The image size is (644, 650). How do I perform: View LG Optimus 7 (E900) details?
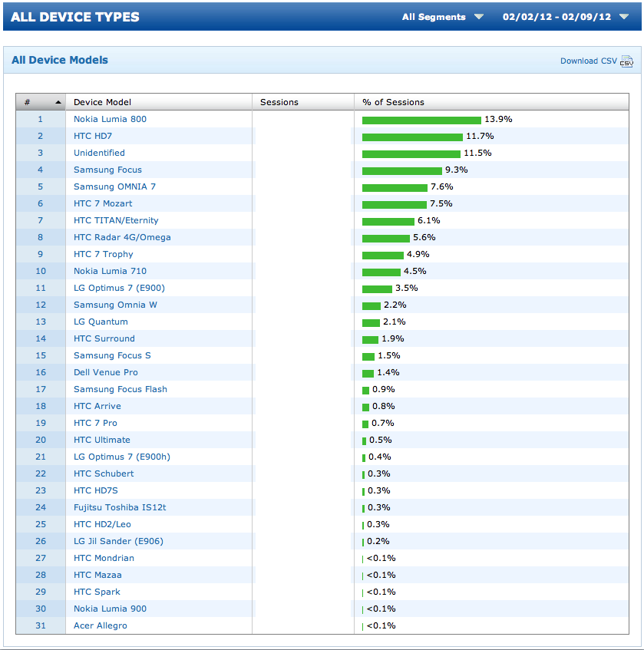tap(119, 288)
